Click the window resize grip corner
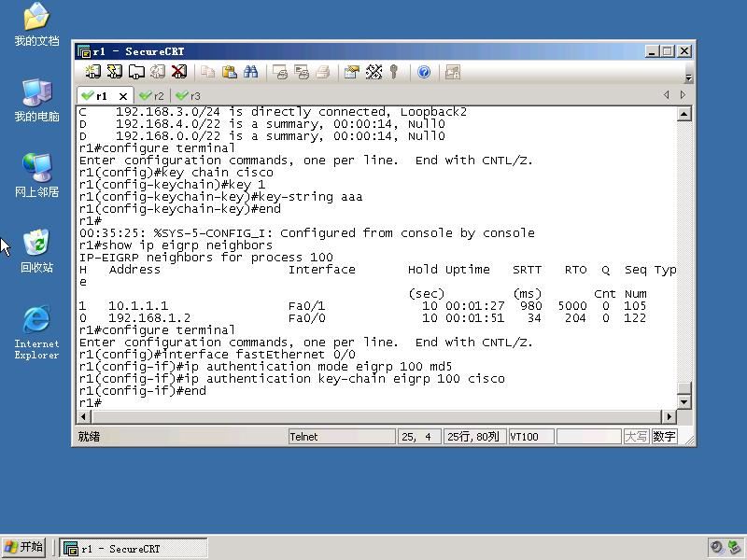The width and height of the screenshot is (747, 560). (689, 440)
